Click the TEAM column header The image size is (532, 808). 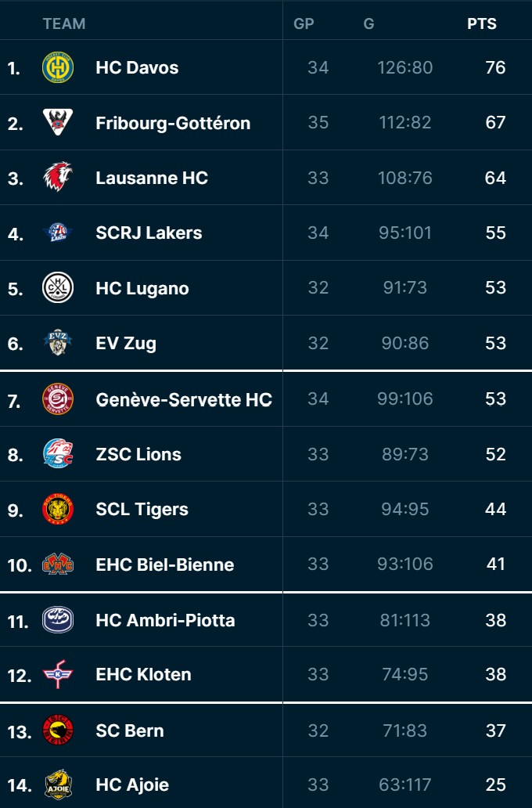64,23
